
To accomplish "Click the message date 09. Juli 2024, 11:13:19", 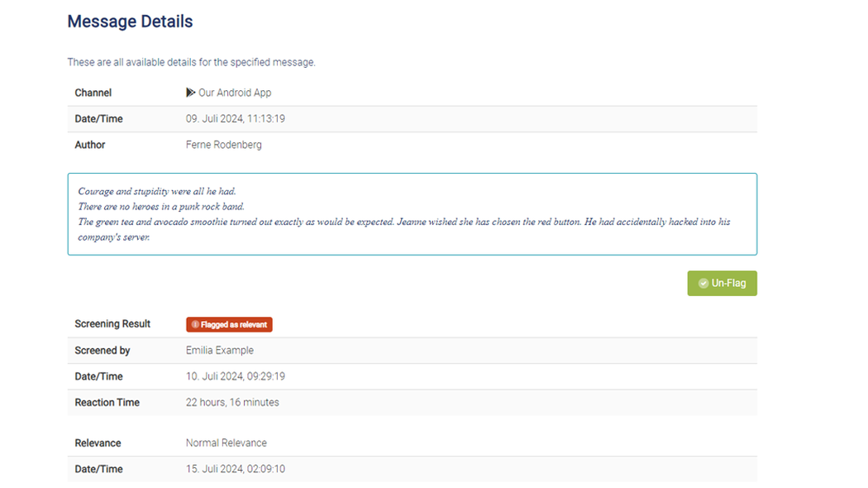I will [x=236, y=118].
